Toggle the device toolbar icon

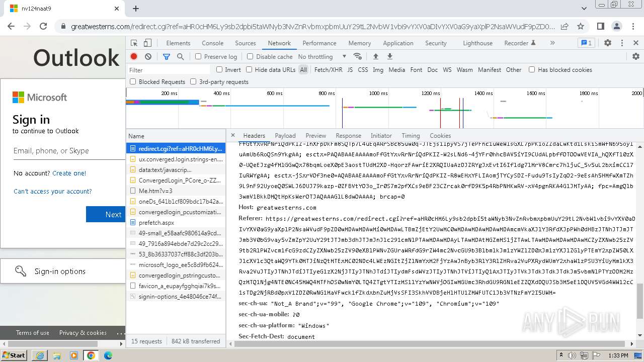[x=147, y=43]
